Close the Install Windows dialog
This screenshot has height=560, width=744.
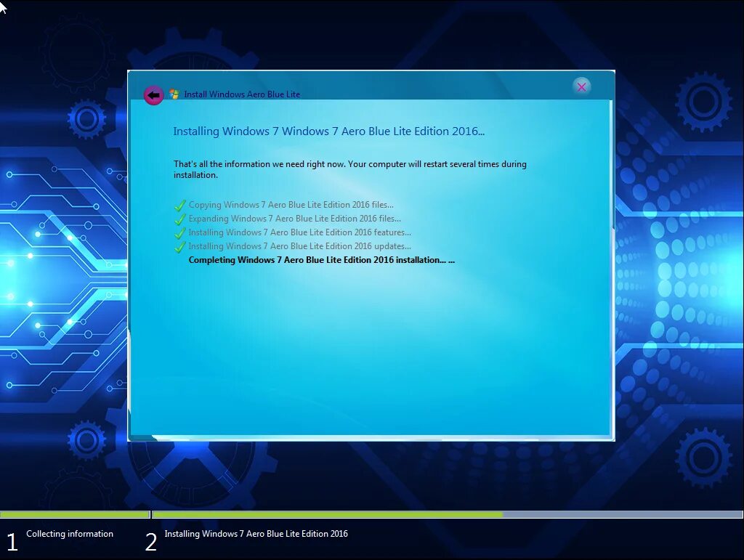coord(581,86)
